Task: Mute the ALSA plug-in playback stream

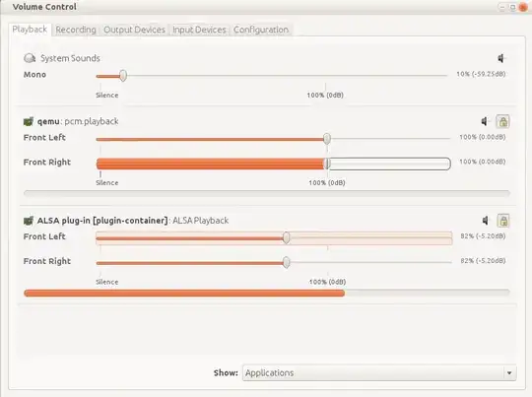Action: [486, 221]
